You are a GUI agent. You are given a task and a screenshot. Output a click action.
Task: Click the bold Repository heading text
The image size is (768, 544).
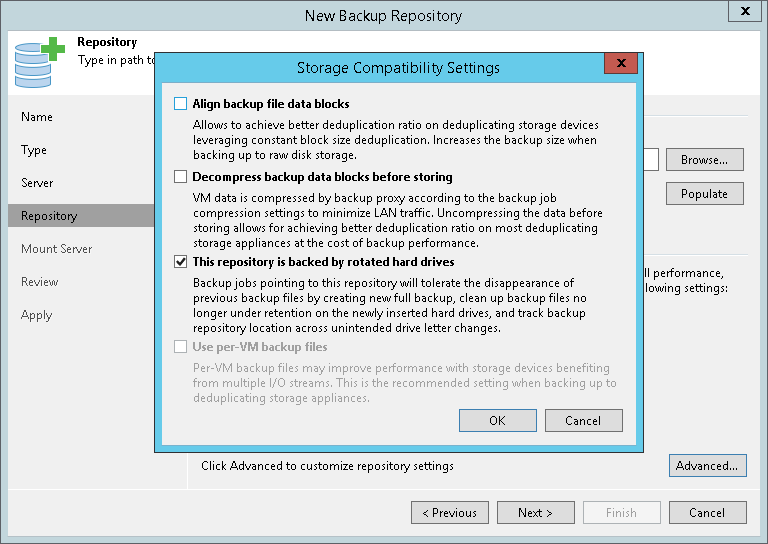coord(107,42)
